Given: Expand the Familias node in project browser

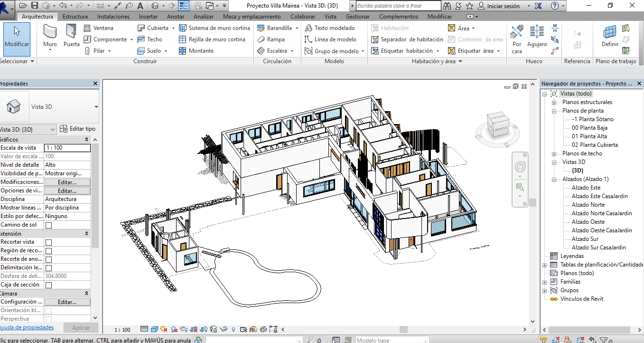Looking at the screenshot, I should click(x=545, y=282).
